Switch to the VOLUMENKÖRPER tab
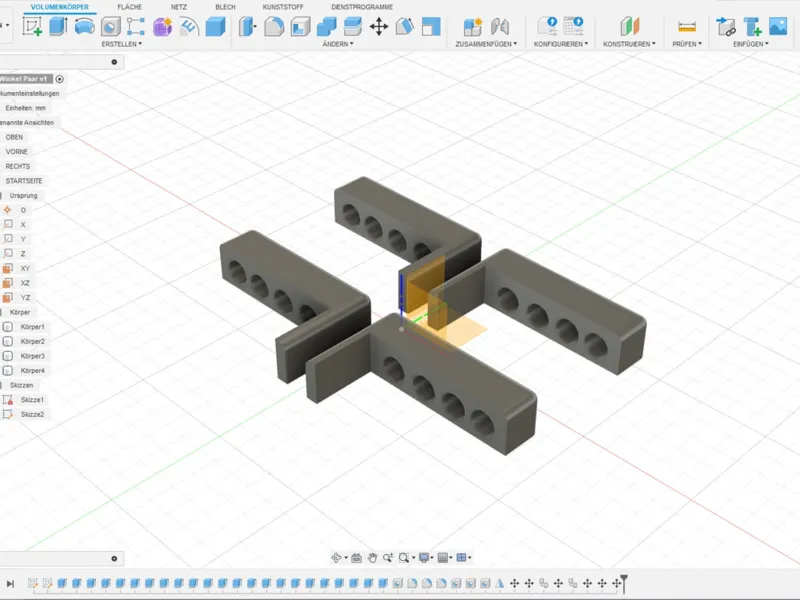Image resolution: width=800 pixels, height=600 pixels. click(60, 7)
